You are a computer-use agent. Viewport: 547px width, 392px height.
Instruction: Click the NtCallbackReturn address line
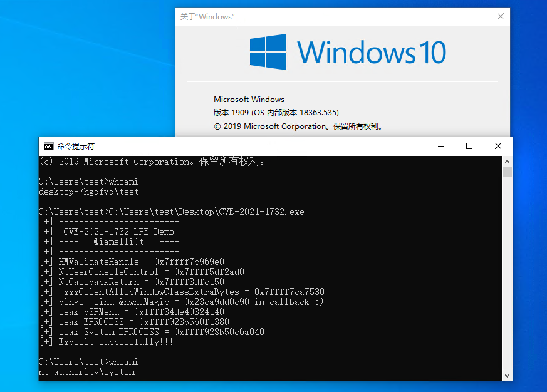132,282
